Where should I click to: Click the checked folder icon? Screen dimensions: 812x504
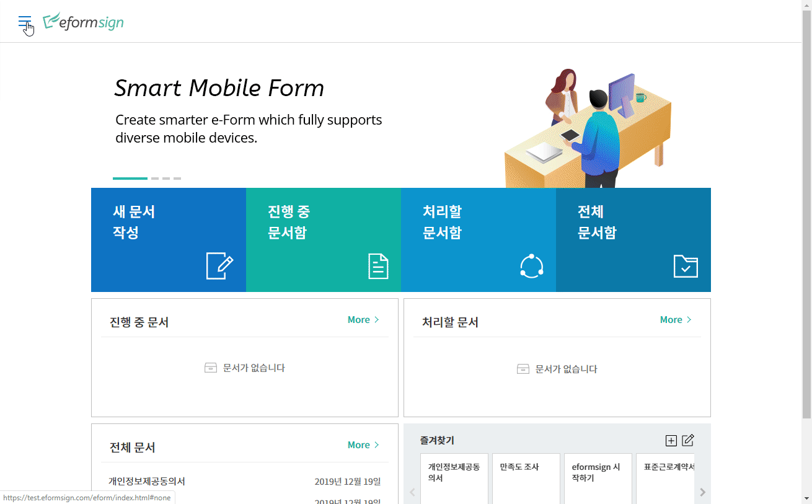pyautogui.click(x=686, y=266)
